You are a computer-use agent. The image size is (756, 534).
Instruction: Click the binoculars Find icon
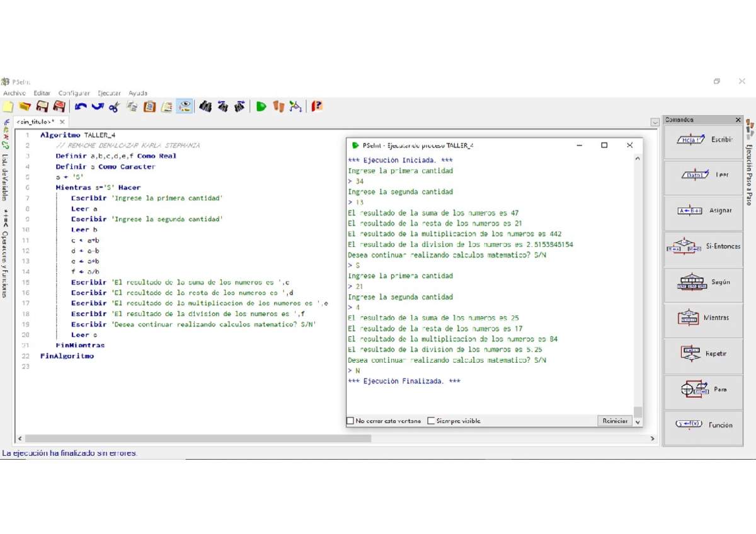click(205, 106)
